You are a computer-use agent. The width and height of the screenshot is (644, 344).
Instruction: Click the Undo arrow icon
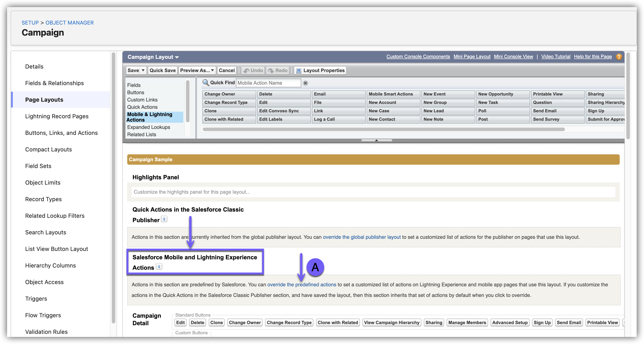[246, 71]
